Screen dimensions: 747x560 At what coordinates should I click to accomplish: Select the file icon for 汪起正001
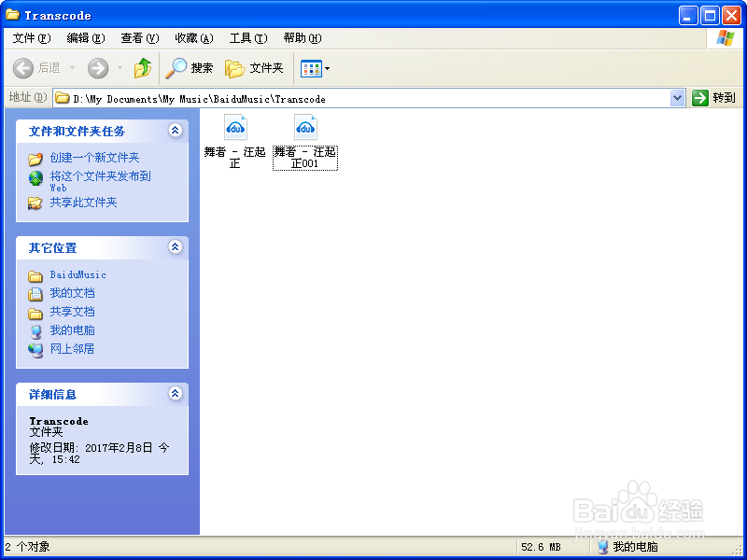pyautogui.click(x=305, y=127)
